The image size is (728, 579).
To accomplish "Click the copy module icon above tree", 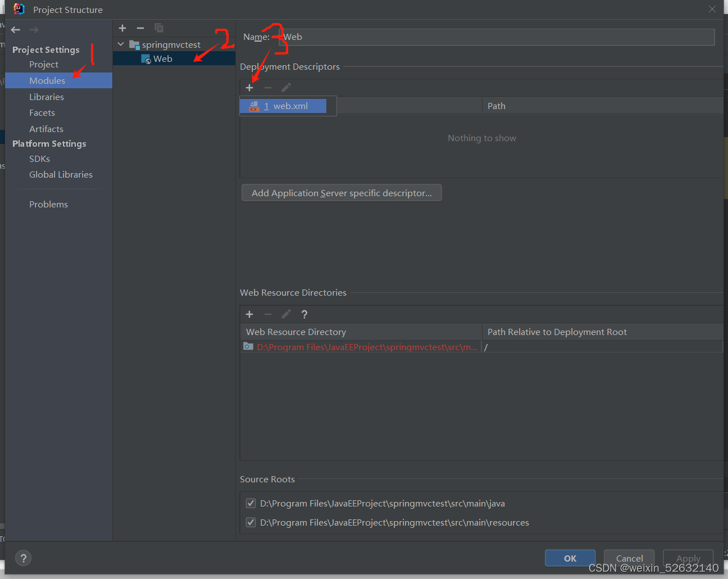I will tap(159, 28).
